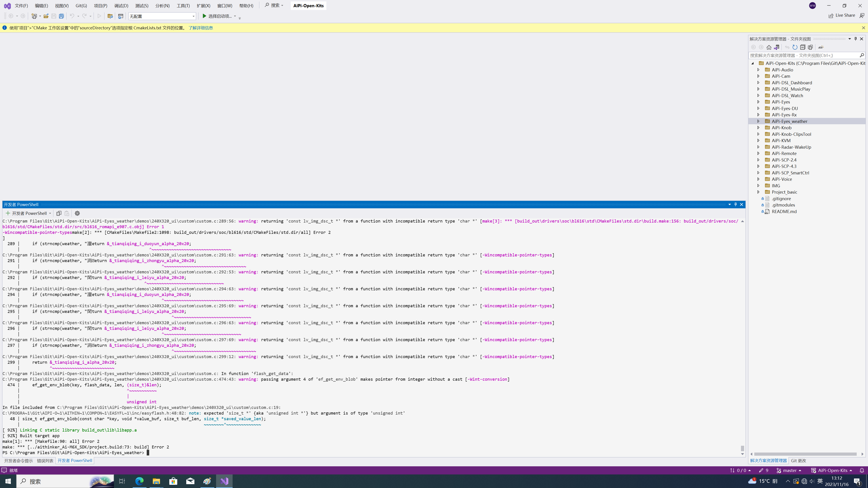868x488 pixels.
Task: Click the 搜索 search button in menu bar
Action: coord(274,5)
